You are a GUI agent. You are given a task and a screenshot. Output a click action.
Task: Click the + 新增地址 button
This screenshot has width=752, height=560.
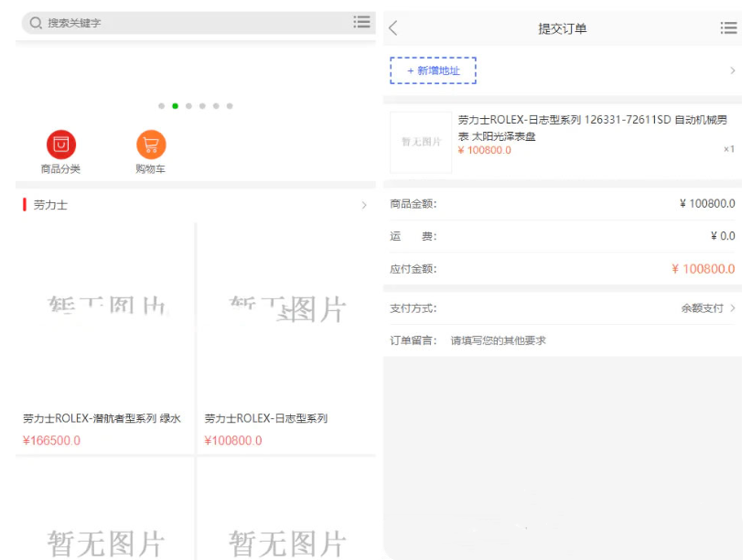tap(433, 70)
